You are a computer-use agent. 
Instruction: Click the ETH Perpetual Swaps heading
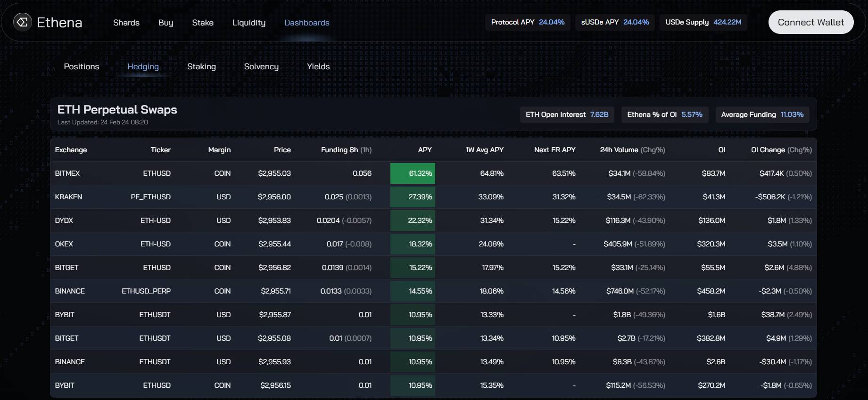117,109
